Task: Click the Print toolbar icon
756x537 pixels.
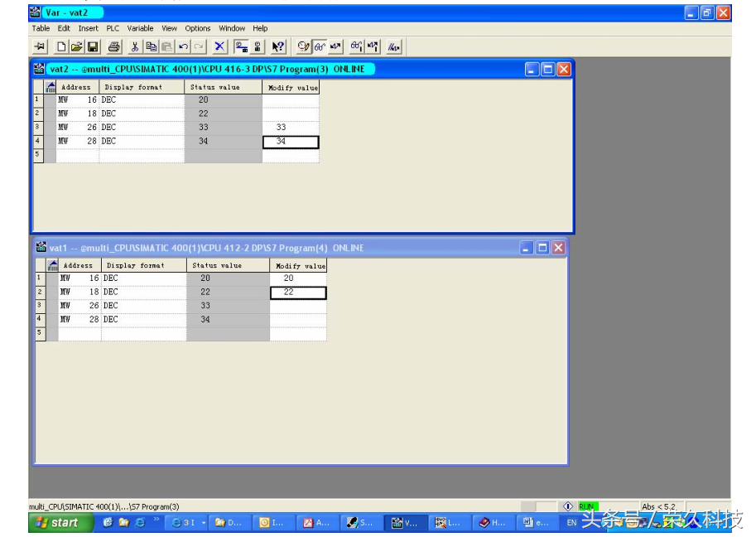Action: pos(113,47)
